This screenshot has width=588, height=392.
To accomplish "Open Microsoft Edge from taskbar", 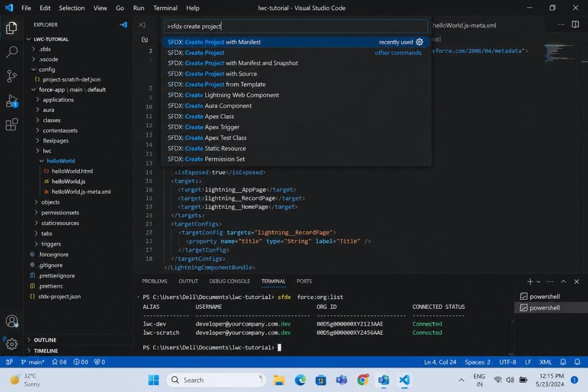I will (x=300, y=380).
